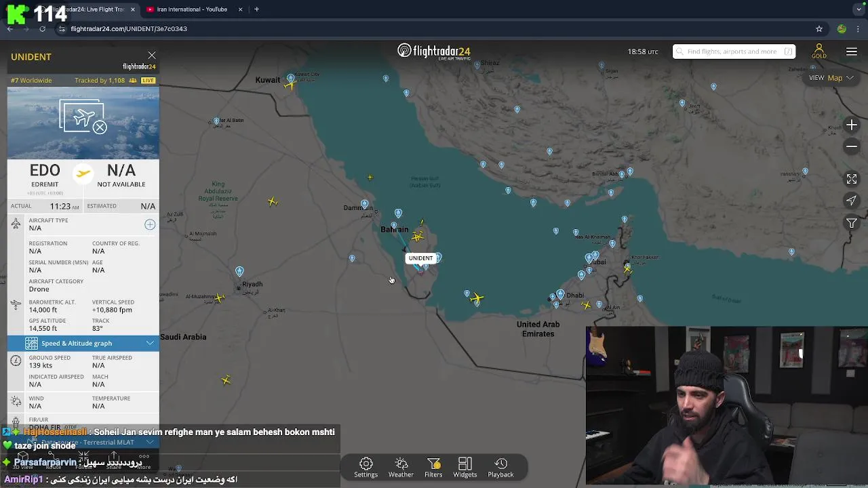This screenshot has height=488, width=868.
Task: Go back to previous page
Action: pos(10,29)
